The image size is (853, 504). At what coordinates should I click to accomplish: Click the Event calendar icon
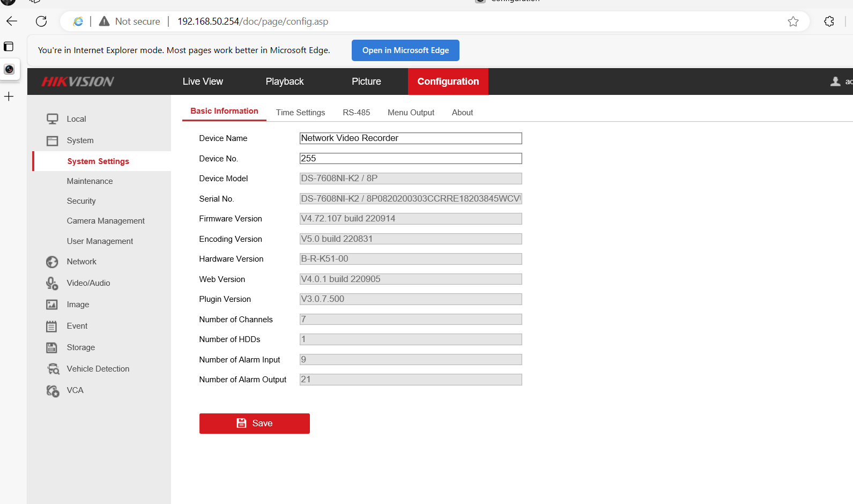[x=52, y=326]
